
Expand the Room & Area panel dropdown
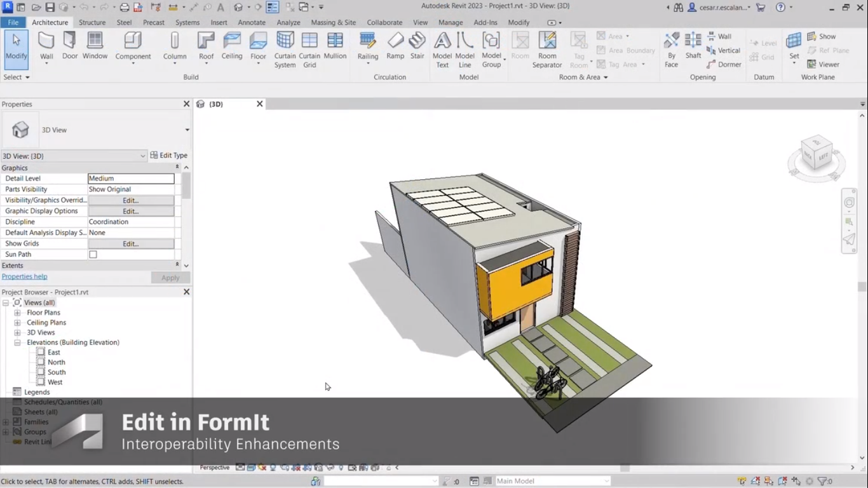(x=583, y=77)
